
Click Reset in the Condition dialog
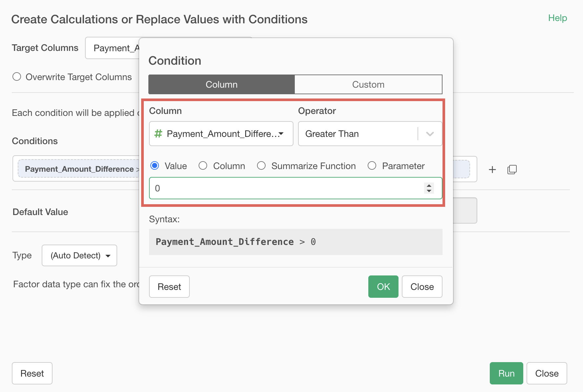tap(169, 287)
